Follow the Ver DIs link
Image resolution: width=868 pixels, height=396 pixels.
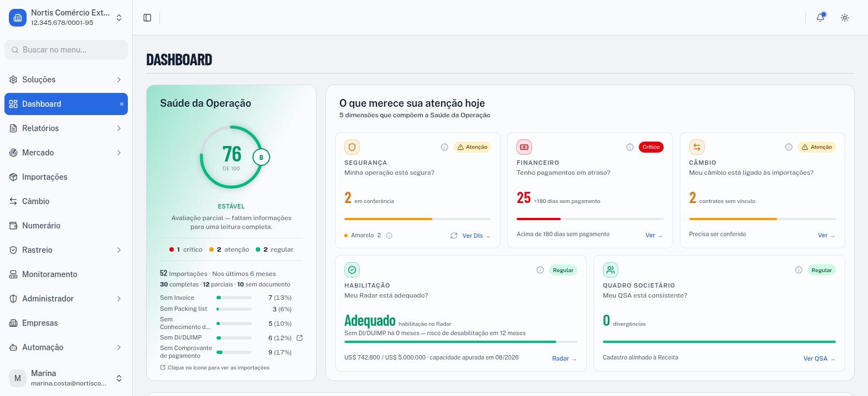click(x=477, y=236)
